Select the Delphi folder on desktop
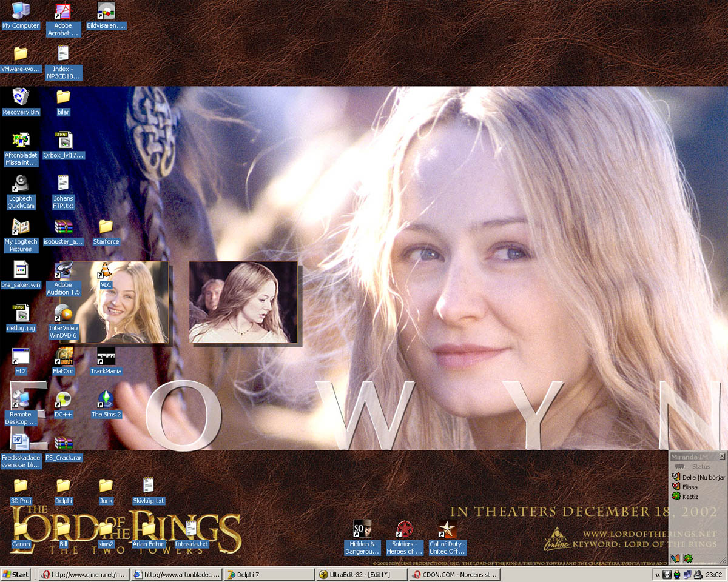Screen dimensions: 728x582 [x=63, y=491]
